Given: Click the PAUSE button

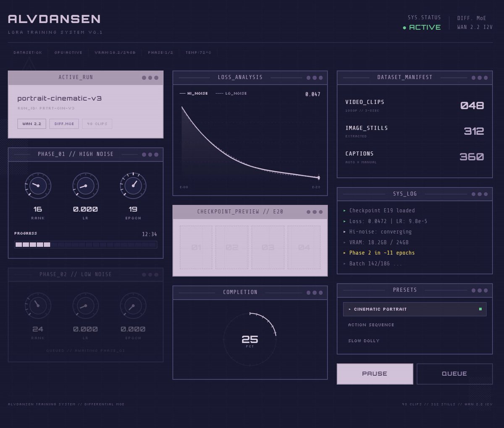Looking at the screenshot, I should [x=375, y=374].
